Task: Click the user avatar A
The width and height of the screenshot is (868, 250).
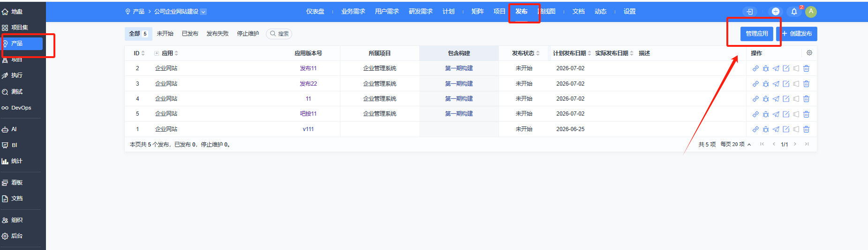Action: [811, 12]
